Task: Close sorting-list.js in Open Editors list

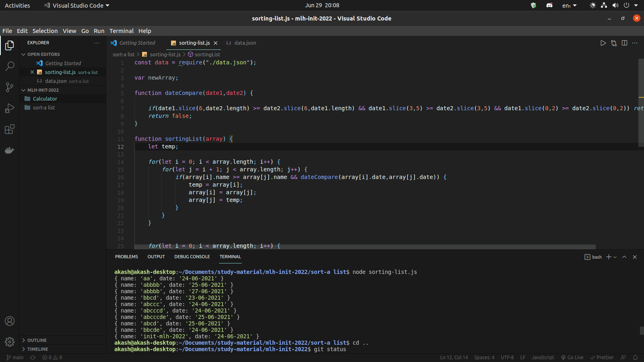Action: tap(32, 72)
